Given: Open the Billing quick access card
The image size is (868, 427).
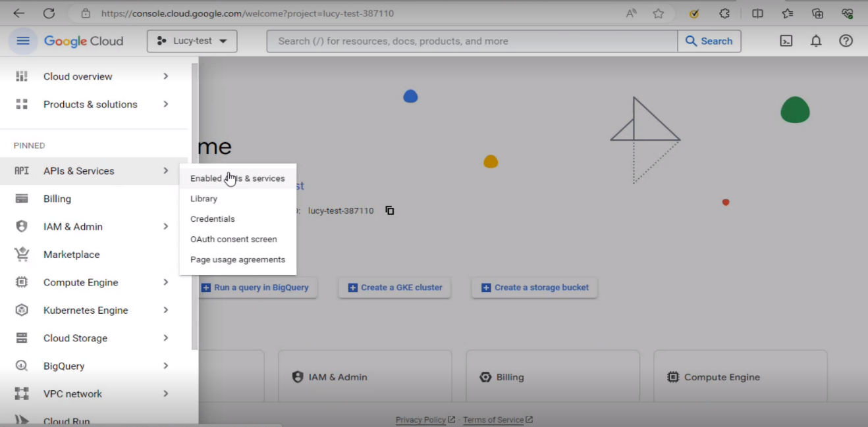Looking at the screenshot, I should click(x=553, y=377).
